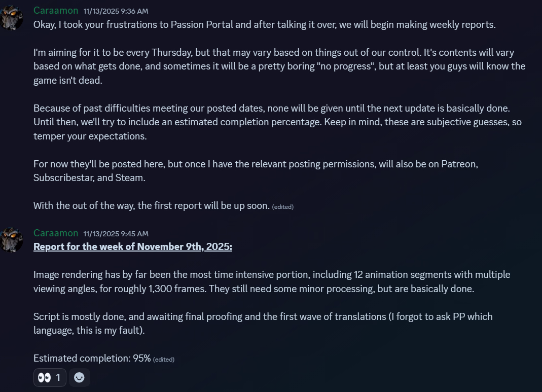Image resolution: width=542 pixels, height=392 pixels.
Task: Click the "Report for the week of November 9th" heading
Action: (x=133, y=247)
